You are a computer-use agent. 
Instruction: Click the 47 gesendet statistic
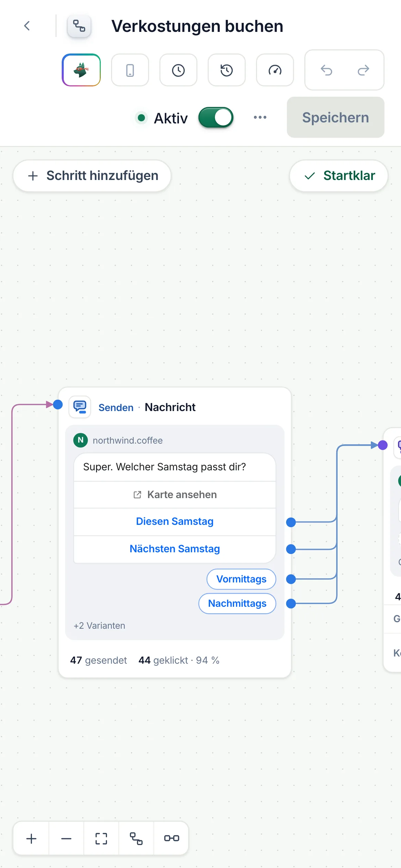point(98,660)
